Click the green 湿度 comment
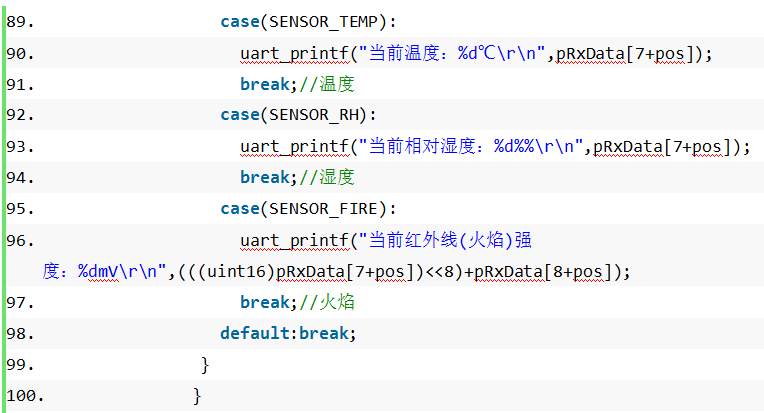 tap(337, 177)
